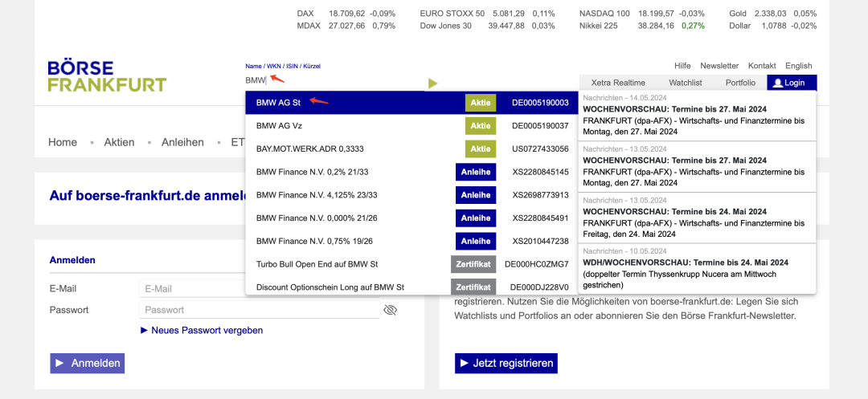The height and width of the screenshot is (399, 868).
Task: Toggle password visibility eye icon
Action: coord(391,310)
